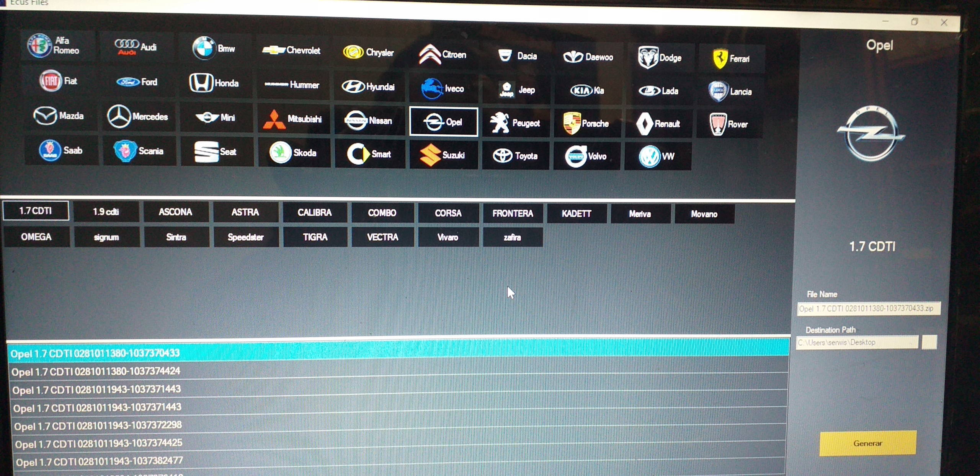Select the Alfa Romeo brand logo
This screenshot has width=980, height=476.
(39, 46)
